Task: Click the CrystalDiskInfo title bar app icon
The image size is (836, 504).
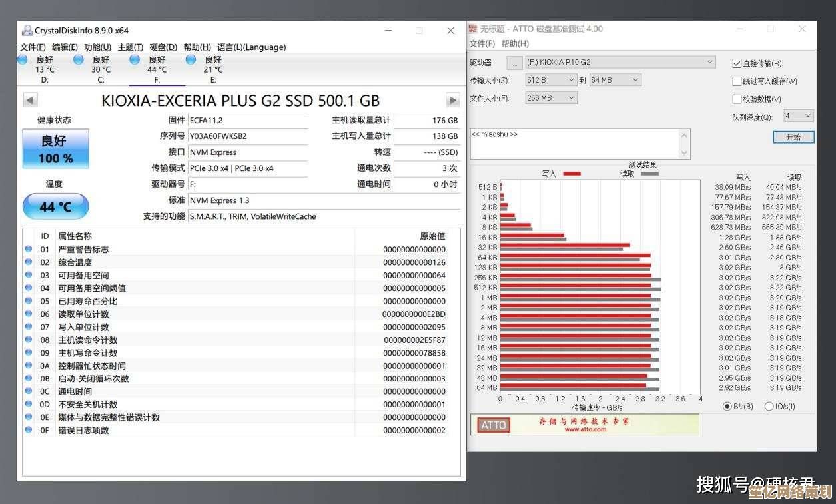Action: coord(27,31)
